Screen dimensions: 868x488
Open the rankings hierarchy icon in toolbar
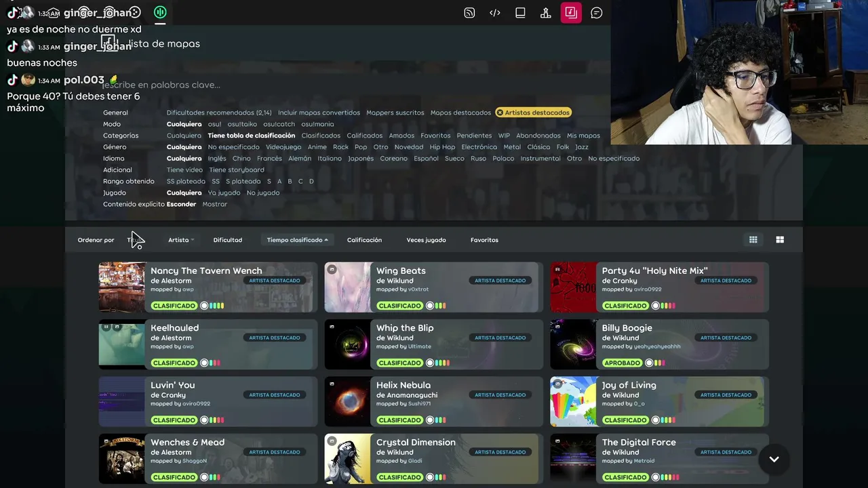[x=545, y=13]
